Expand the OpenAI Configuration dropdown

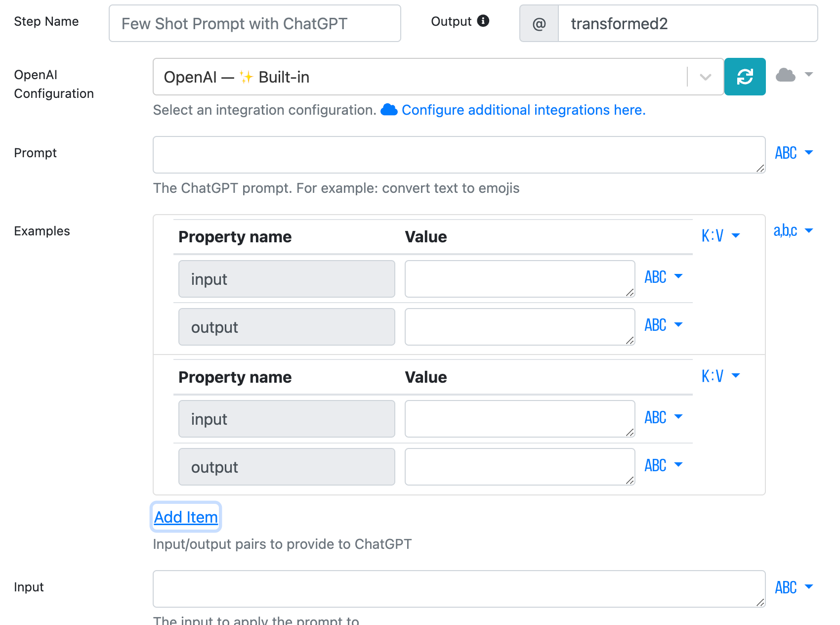point(705,77)
